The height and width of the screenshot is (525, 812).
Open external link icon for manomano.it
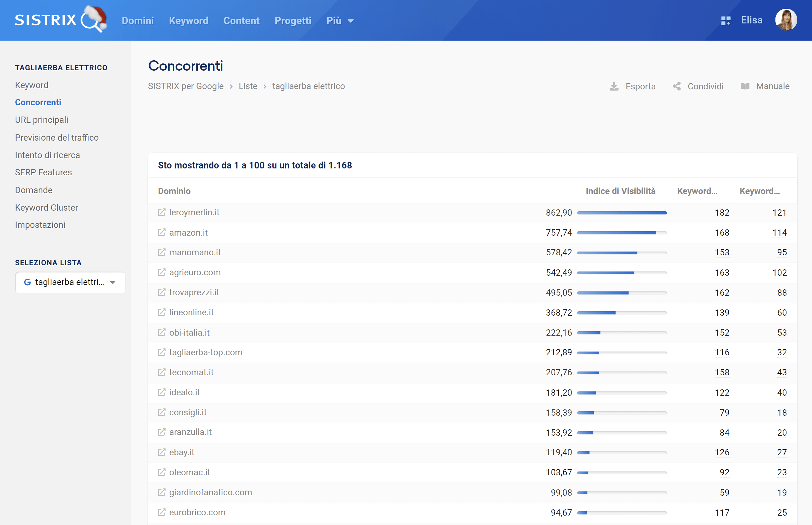click(x=161, y=252)
